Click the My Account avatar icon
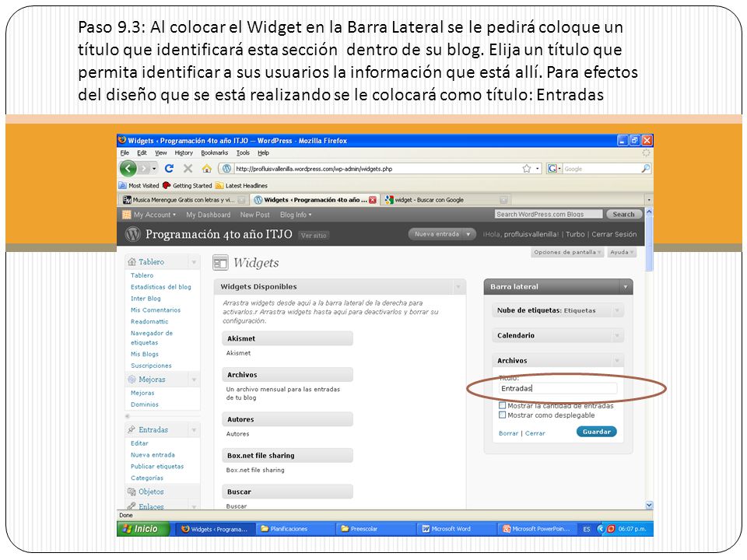 coord(127,215)
